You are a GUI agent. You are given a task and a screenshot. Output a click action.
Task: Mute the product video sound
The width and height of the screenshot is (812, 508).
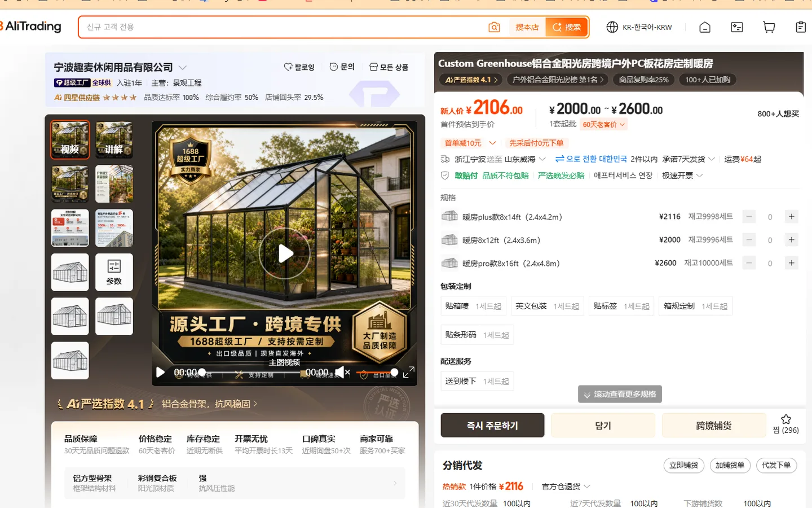(x=342, y=372)
